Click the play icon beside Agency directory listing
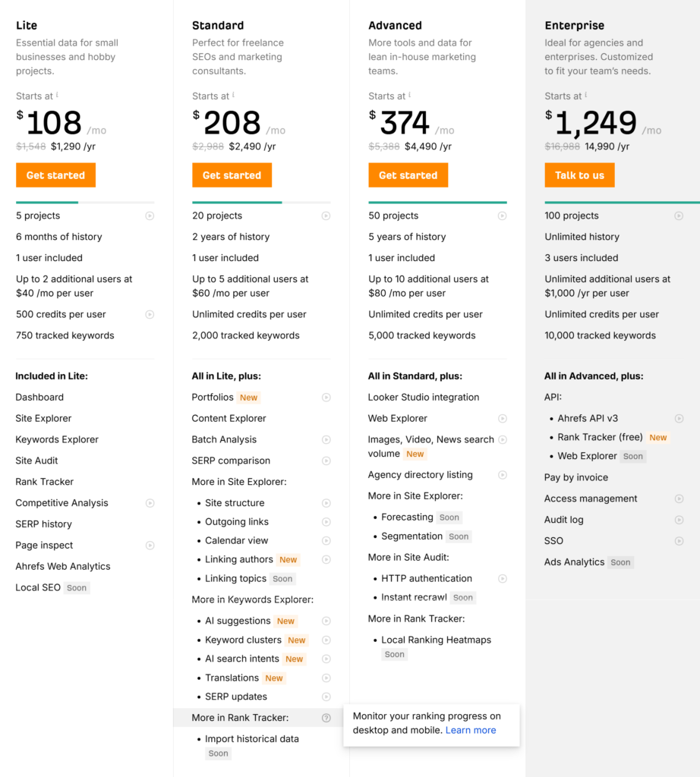 503,475
